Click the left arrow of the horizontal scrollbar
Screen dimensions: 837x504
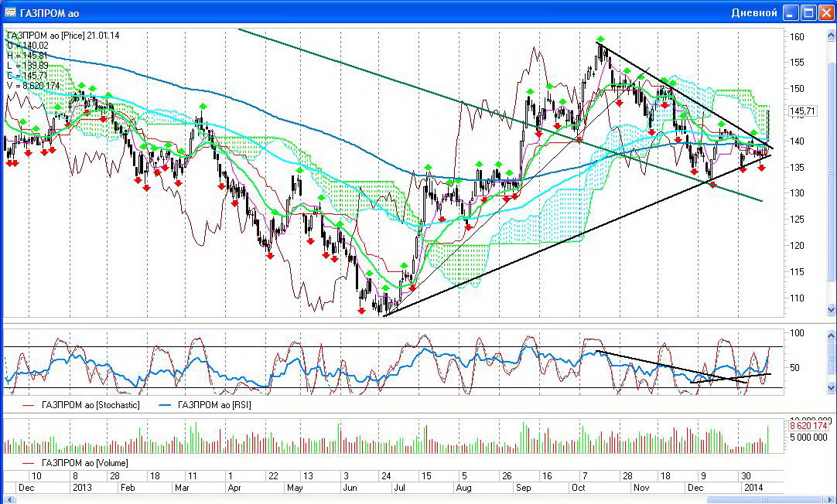pos(9,499)
